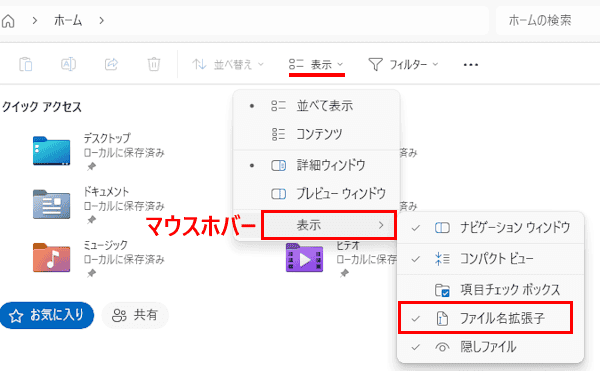Toggle ファイル名拡張子 option
Screen dimensions: 600x371
[x=486, y=318]
